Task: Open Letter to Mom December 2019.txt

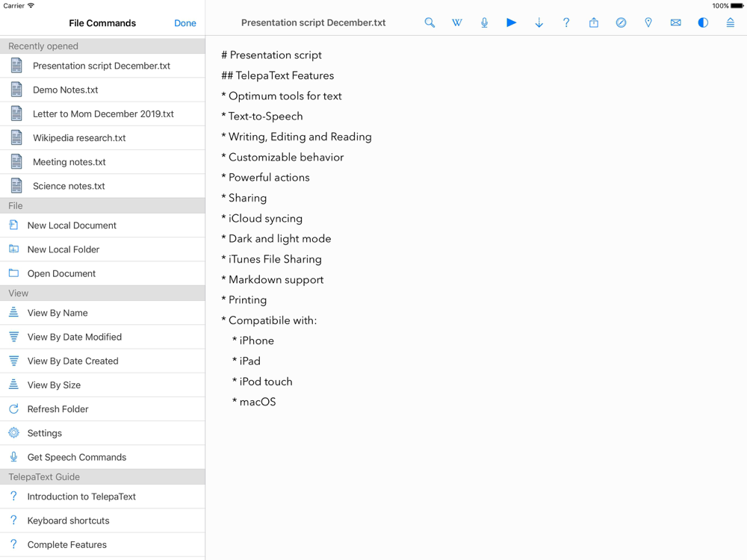Action: (x=102, y=113)
